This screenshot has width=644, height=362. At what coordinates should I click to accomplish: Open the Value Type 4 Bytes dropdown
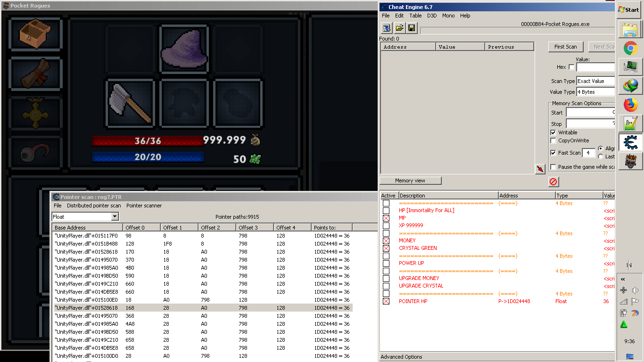pyautogui.click(x=595, y=92)
